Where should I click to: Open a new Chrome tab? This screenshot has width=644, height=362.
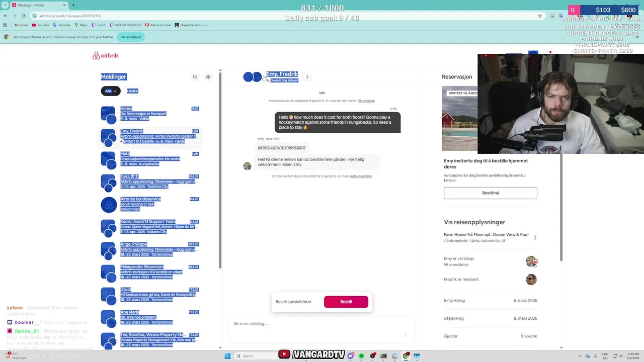(x=73, y=5)
